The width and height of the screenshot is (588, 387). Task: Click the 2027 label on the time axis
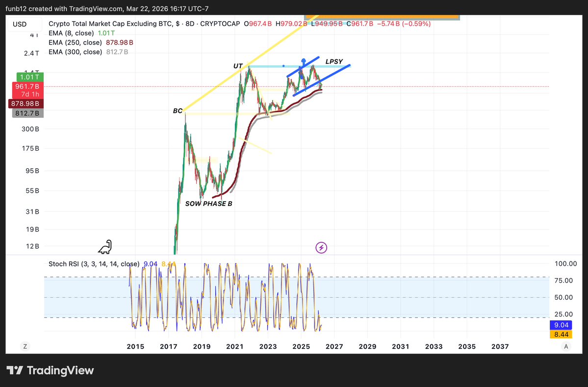[x=334, y=346]
